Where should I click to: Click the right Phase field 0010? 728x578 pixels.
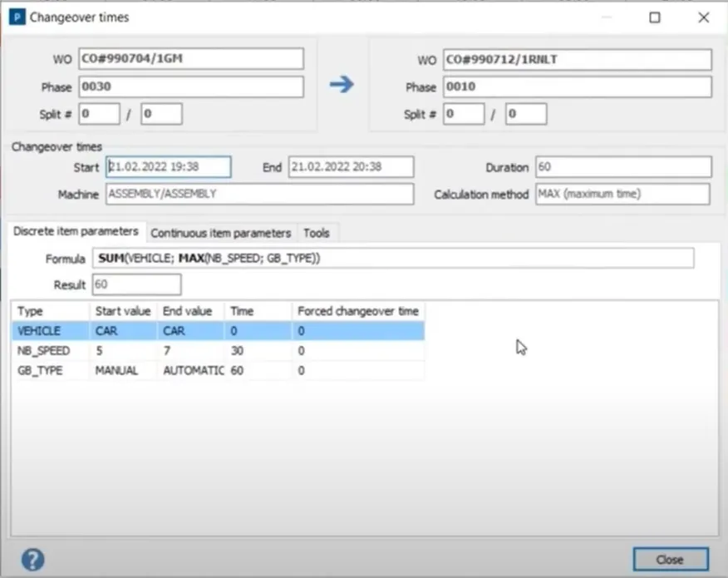pyautogui.click(x=577, y=87)
